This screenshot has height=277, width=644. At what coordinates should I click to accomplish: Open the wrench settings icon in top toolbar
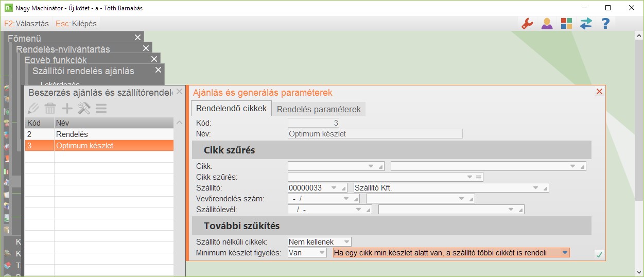click(527, 23)
